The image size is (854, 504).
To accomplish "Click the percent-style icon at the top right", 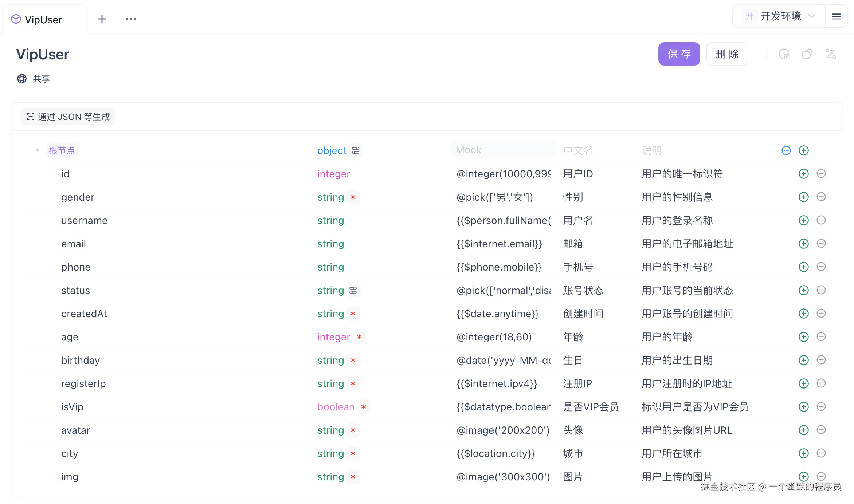I will tap(831, 54).
